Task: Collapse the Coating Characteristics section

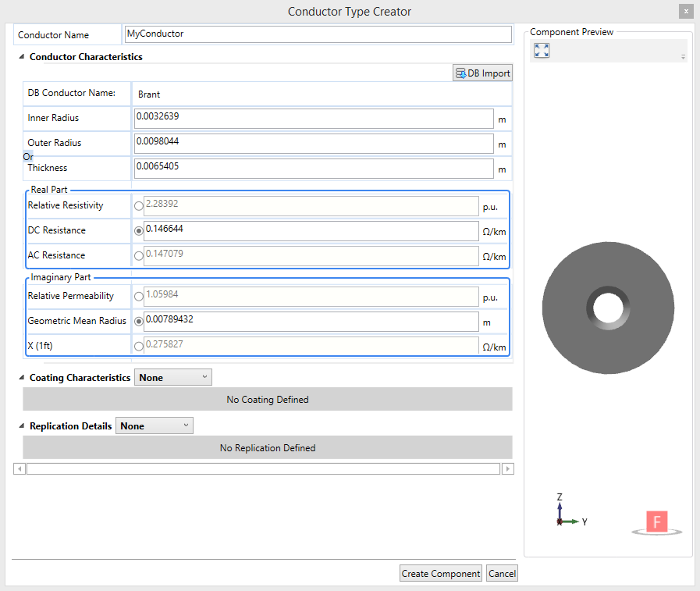Action: pyautogui.click(x=21, y=377)
